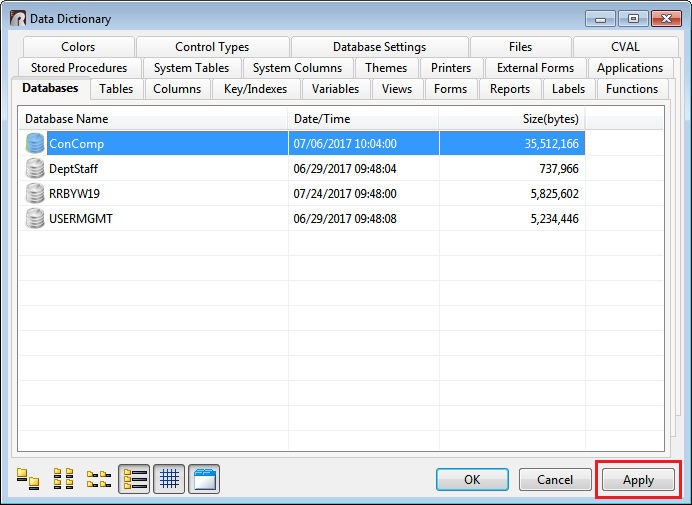This screenshot has height=505, width=692.
Task: Switch to list view icon
Action: [98, 480]
